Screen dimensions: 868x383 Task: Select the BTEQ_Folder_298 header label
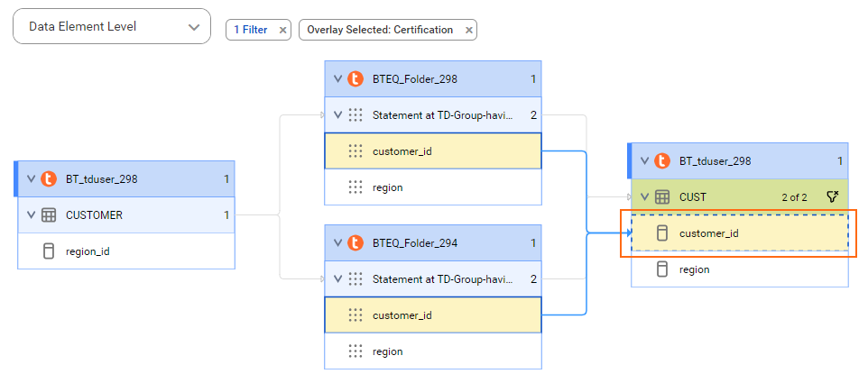point(415,79)
